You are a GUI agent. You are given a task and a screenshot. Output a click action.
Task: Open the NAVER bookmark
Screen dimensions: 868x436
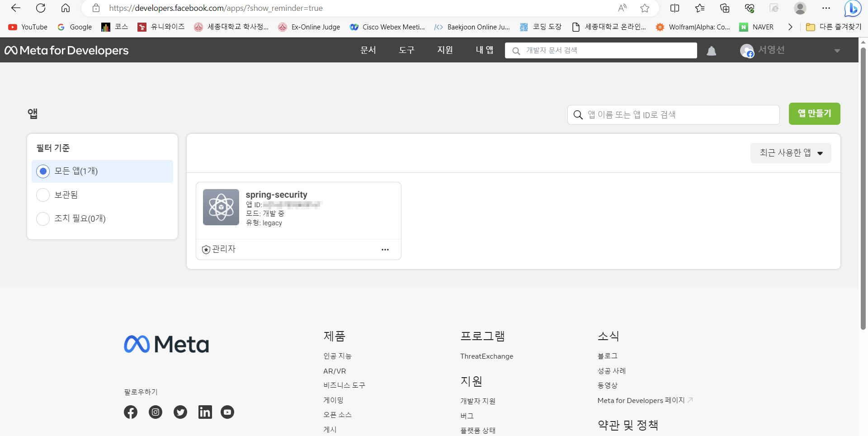point(756,27)
